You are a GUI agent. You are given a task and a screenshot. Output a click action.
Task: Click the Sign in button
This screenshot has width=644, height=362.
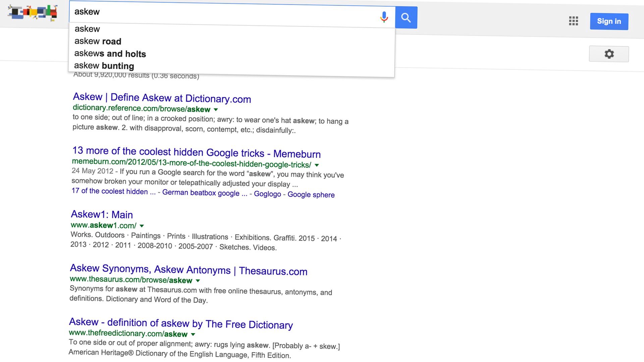[609, 21]
